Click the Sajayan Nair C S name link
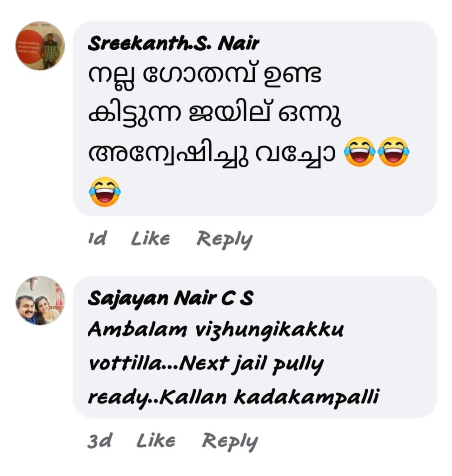 click(x=170, y=298)
